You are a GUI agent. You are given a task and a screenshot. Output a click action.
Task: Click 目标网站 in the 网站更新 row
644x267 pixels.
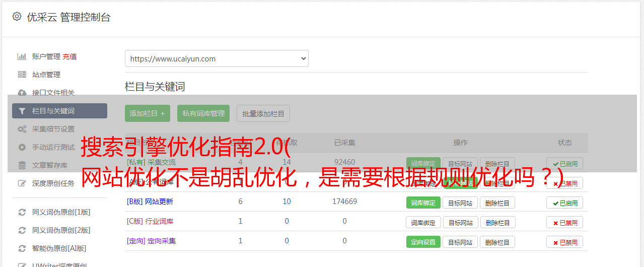pos(460,203)
